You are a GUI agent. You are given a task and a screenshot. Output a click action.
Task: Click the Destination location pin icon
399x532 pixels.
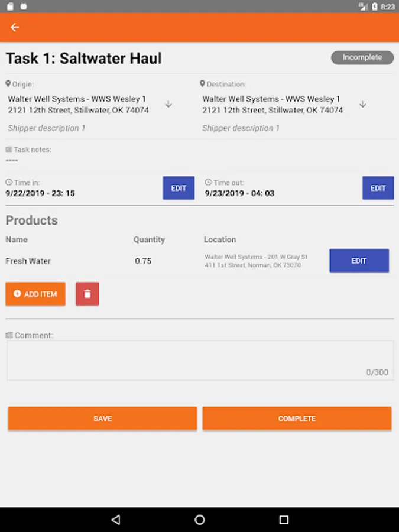202,84
